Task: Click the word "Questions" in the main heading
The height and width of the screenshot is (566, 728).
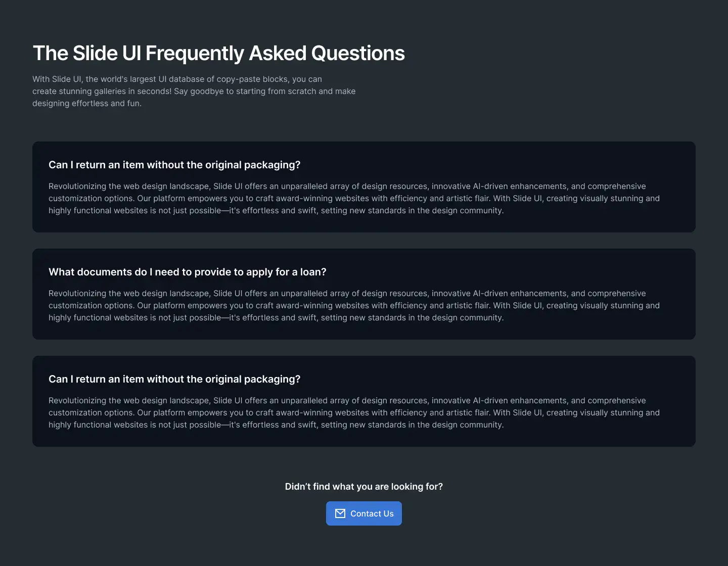Action: tap(358, 53)
